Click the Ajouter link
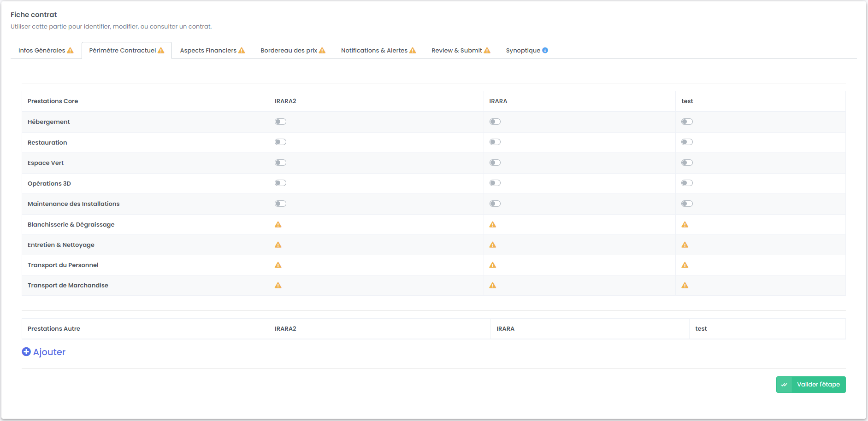This screenshot has width=868, height=421. [x=49, y=352]
